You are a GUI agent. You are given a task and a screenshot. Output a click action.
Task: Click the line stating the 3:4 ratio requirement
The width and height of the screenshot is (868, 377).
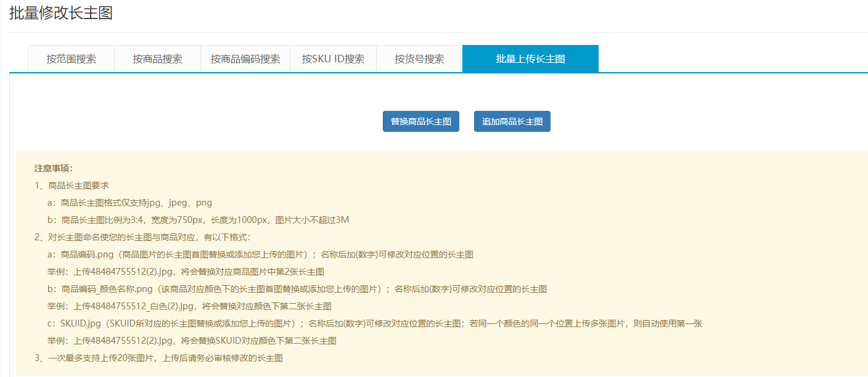point(198,220)
